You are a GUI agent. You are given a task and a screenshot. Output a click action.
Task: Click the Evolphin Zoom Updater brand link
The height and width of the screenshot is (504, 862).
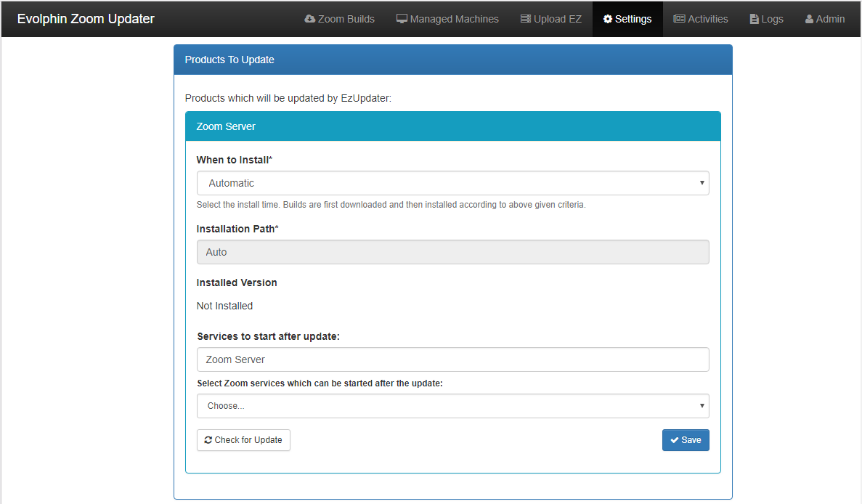point(86,19)
